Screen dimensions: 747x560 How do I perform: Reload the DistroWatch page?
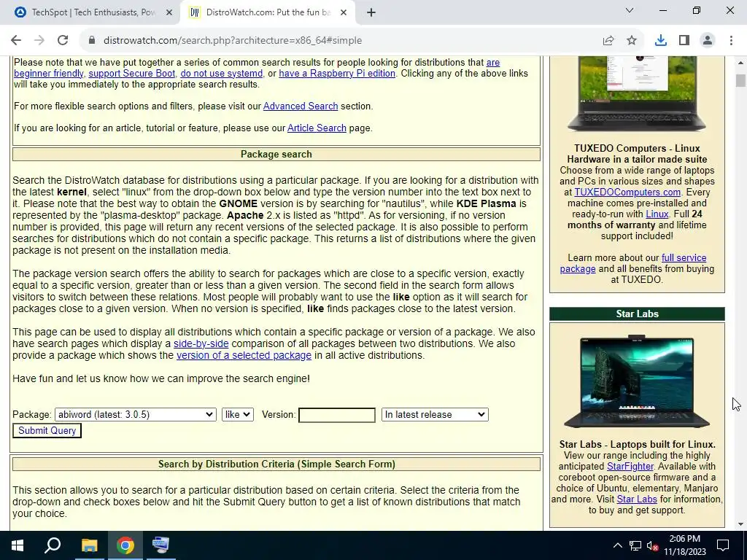[x=63, y=41]
